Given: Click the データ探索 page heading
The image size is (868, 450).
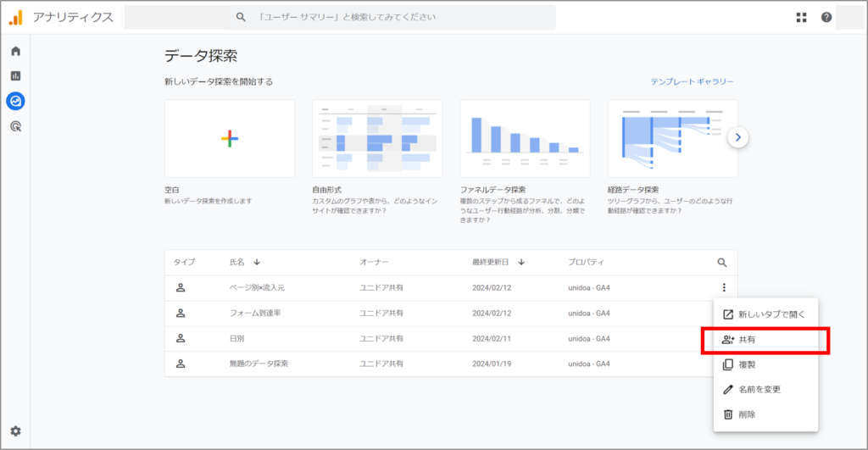Looking at the screenshot, I should (201, 56).
